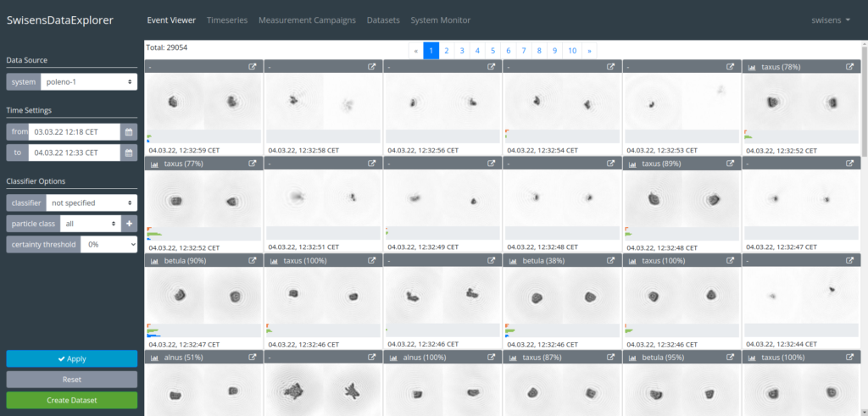Expand the system dropdown showing poleno-1
868x416 pixels.
click(x=87, y=82)
